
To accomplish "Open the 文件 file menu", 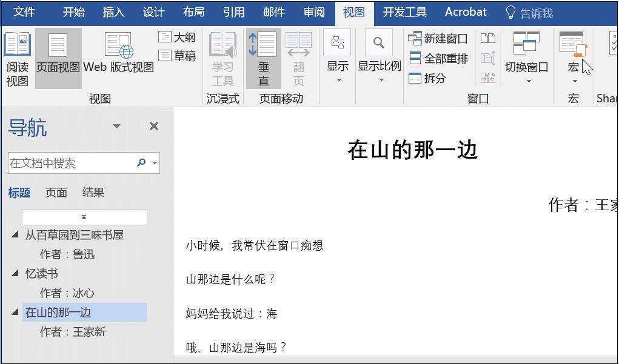I will coord(24,12).
